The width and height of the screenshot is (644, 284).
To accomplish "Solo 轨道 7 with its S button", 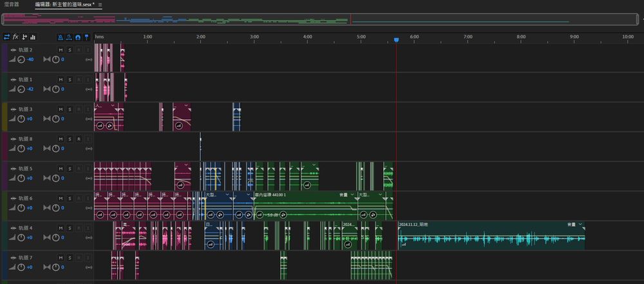I will 70,258.
